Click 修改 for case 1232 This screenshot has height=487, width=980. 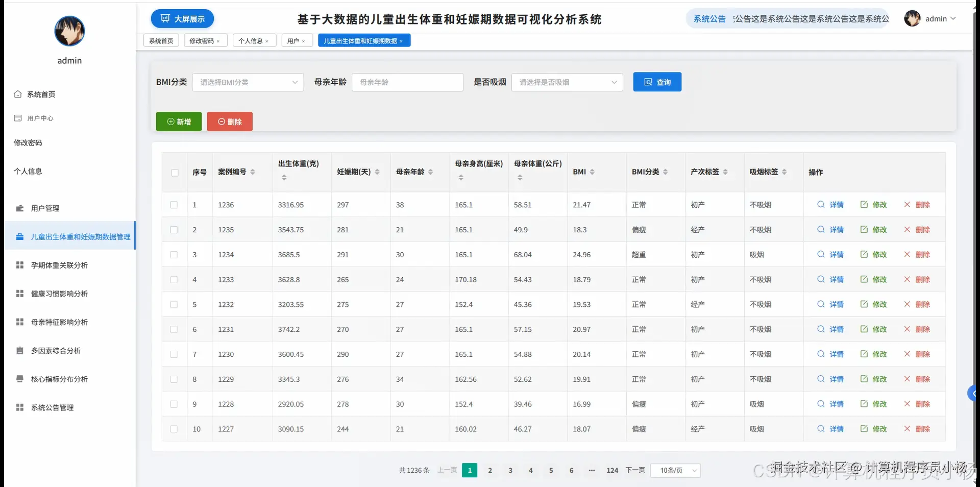pos(873,304)
